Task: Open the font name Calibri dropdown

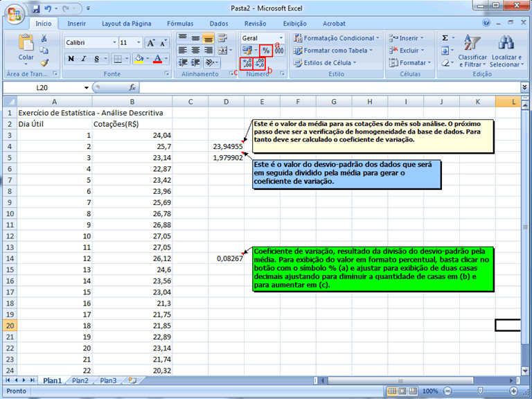Action: [112, 42]
